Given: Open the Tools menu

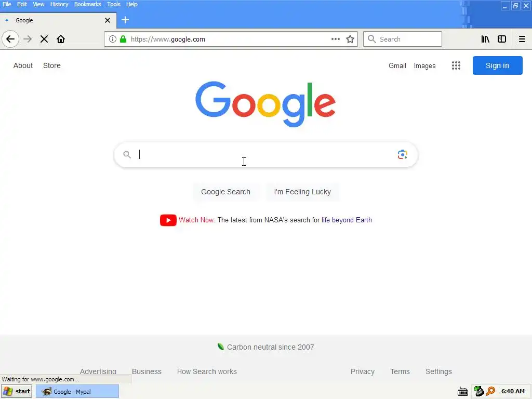Looking at the screenshot, I should (x=114, y=4).
